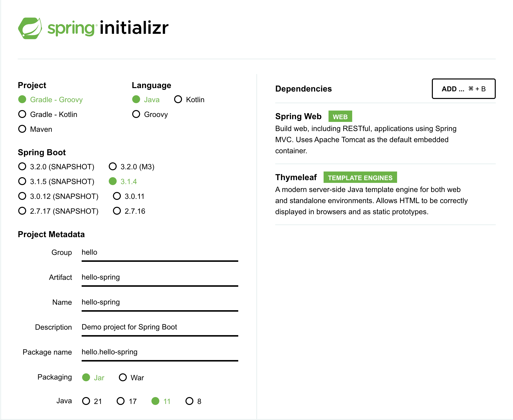Click the Spring leaf logo icon

point(30,28)
